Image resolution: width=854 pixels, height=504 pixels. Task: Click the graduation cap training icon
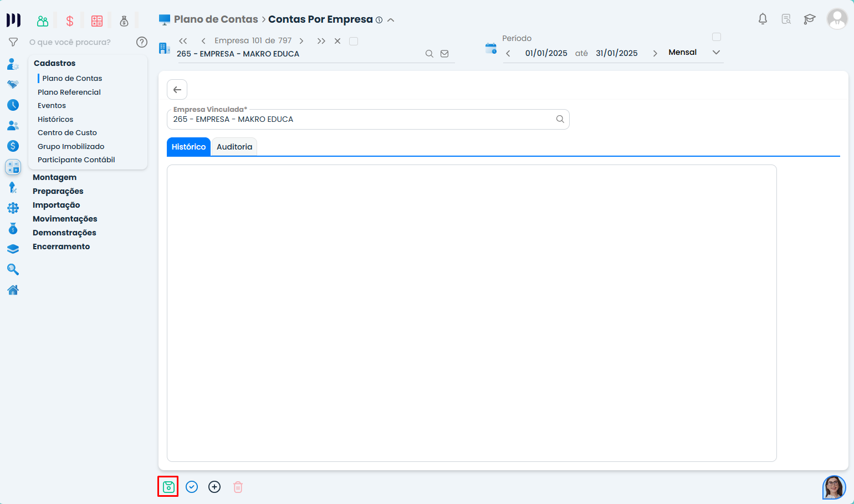809,19
